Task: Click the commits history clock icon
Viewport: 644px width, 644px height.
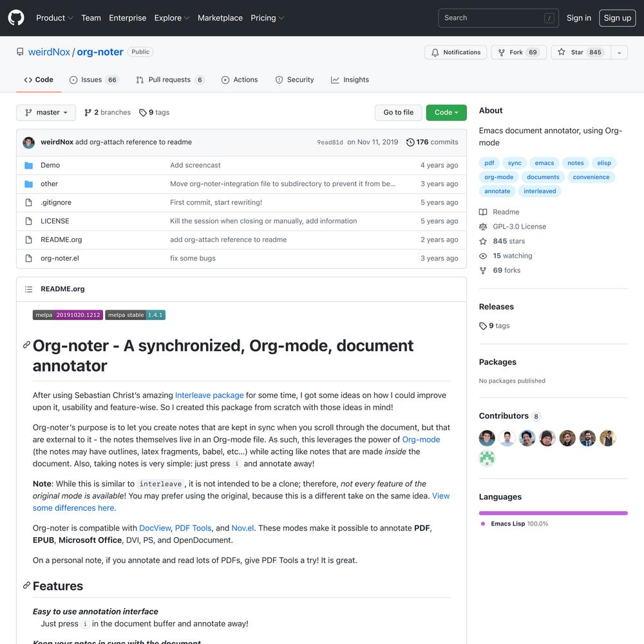Action: click(x=410, y=142)
